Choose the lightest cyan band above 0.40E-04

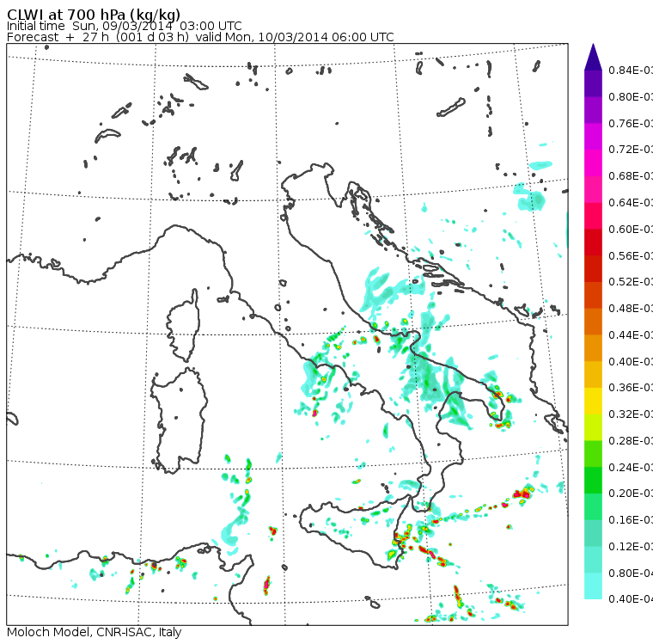pyautogui.click(x=593, y=586)
